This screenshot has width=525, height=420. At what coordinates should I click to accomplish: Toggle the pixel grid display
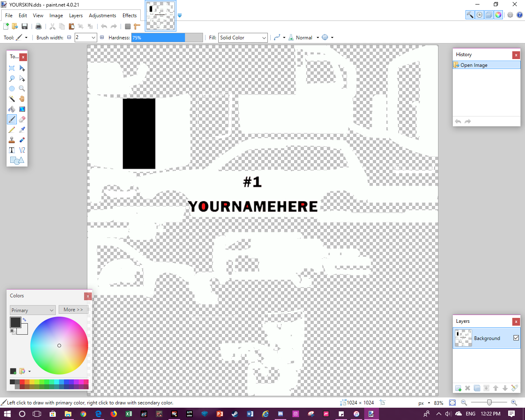pyautogui.click(x=128, y=26)
